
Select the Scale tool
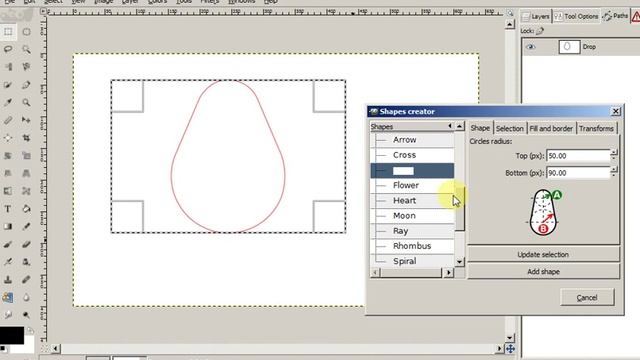click(26, 156)
